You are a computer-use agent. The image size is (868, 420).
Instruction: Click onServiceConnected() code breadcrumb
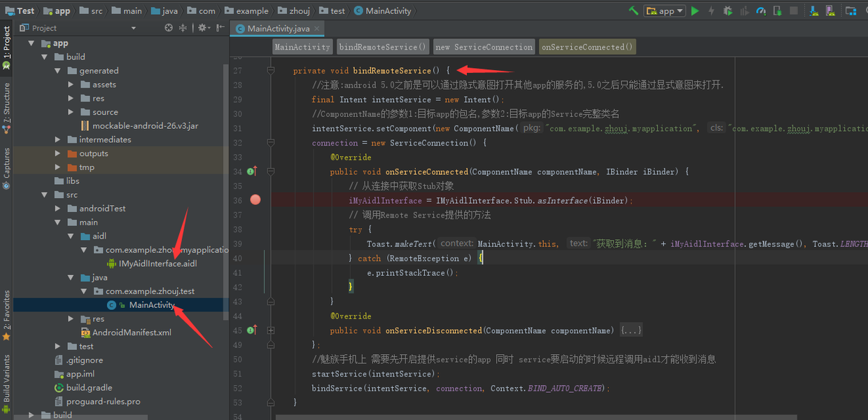(x=587, y=47)
